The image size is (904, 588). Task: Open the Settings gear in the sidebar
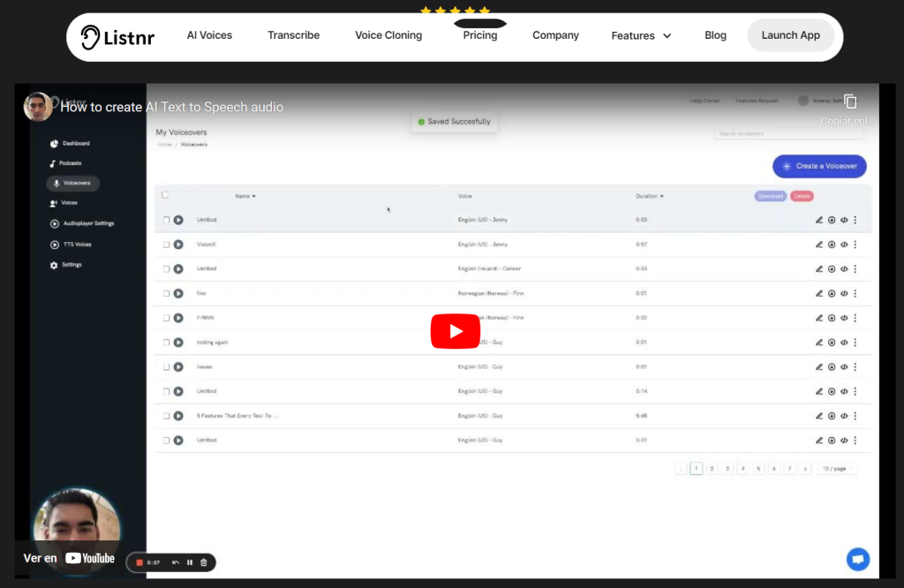54,265
